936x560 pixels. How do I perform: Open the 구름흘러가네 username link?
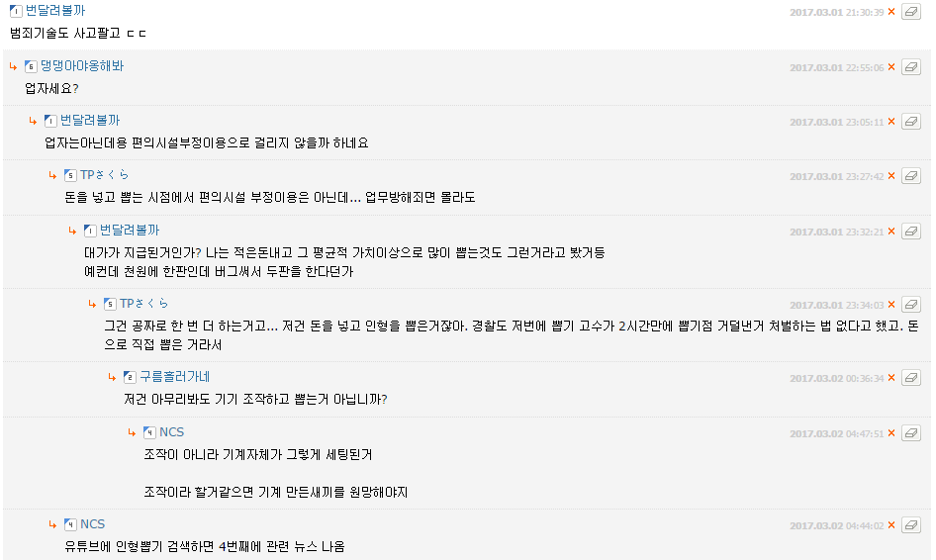[174, 377]
